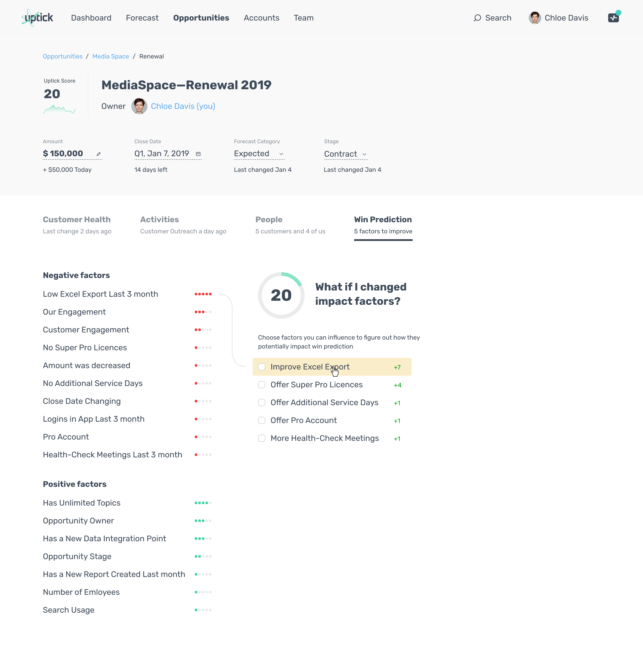643x672 pixels.
Task: Follow the Media Space breadcrumb link
Action: tap(110, 56)
